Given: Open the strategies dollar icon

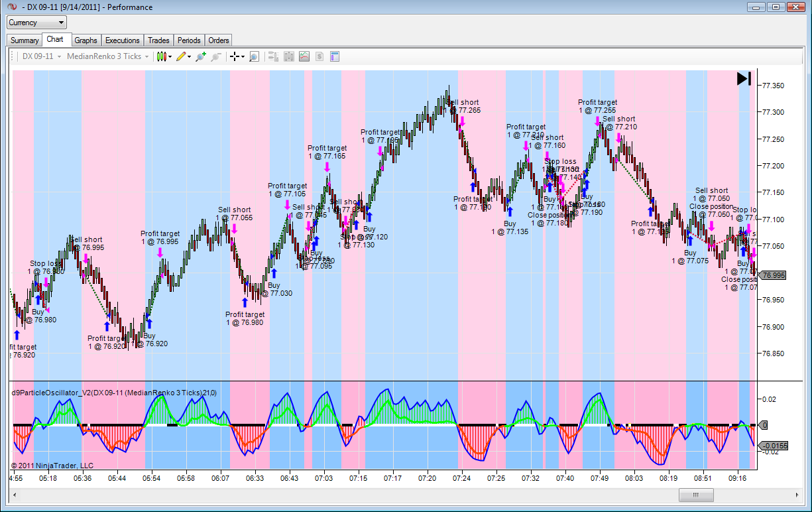Looking at the screenshot, I should 319,56.
